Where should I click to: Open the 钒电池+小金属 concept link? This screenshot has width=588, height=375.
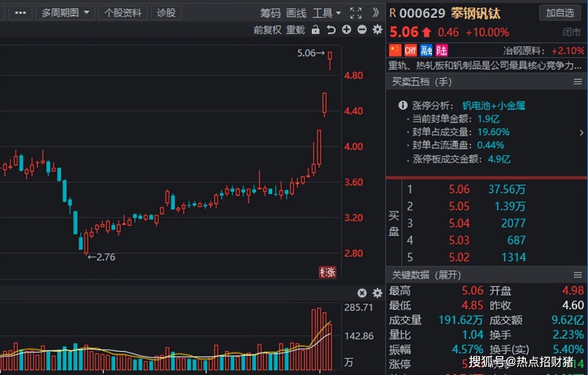[x=493, y=106]
